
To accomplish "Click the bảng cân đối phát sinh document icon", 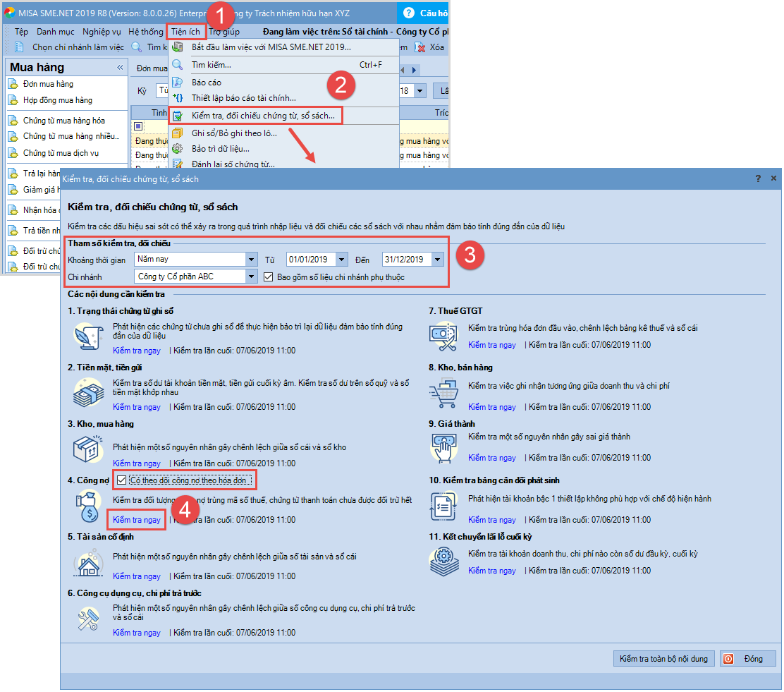I will pyautogui.click(x=443, y=506).
